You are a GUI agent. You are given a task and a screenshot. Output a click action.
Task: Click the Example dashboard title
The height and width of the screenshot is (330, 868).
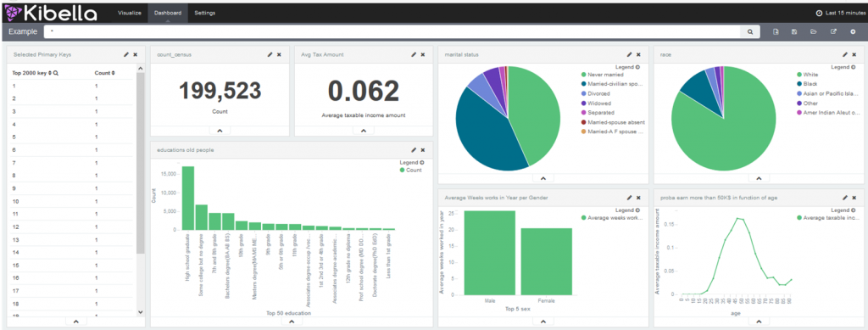(23, 32)
